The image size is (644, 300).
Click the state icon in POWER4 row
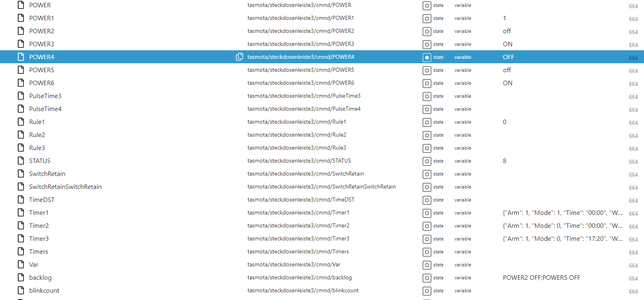(427, 57)
